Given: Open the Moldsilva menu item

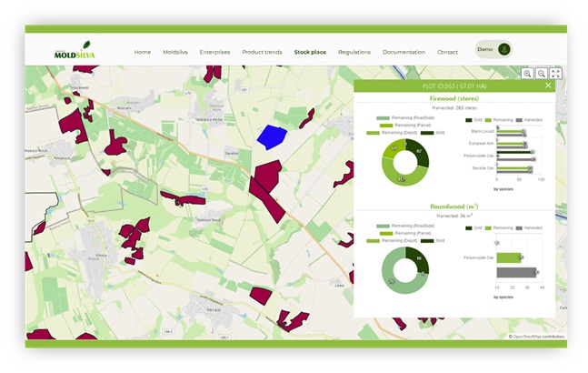Looking at the screenshot, I should (x=175, y=52).
